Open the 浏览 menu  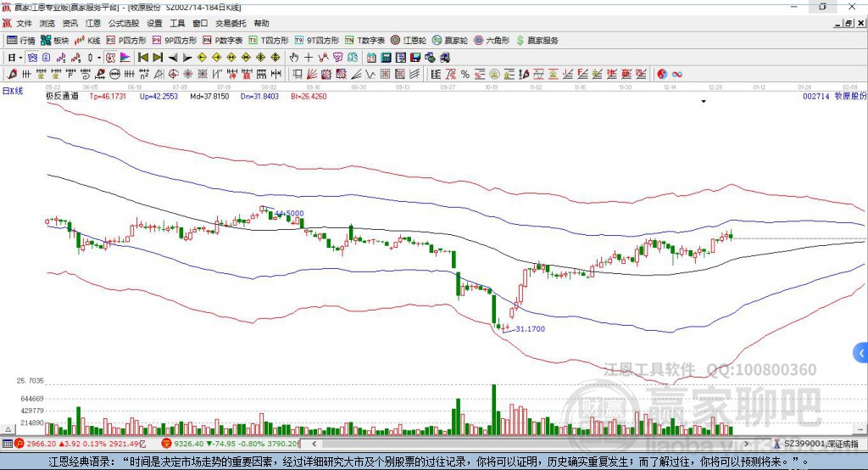[47, 23]
